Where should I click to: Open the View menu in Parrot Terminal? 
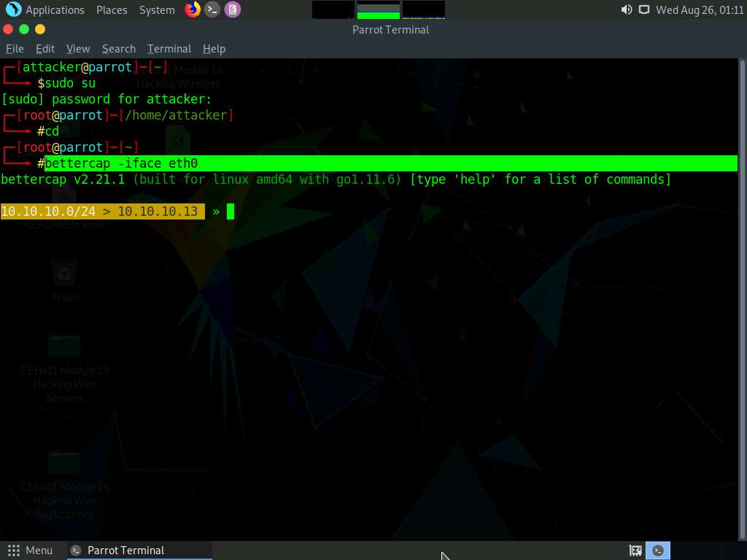(78, 49)
